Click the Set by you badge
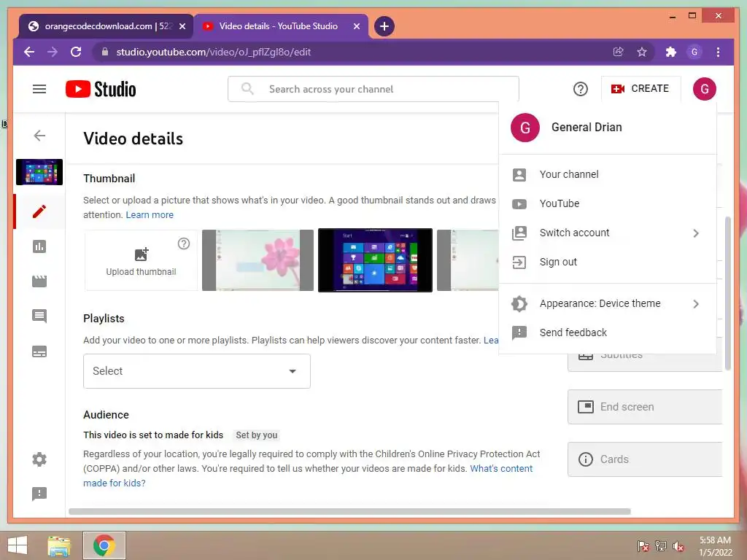This screenshot has height=560, width=747. (x=256, y=435)
